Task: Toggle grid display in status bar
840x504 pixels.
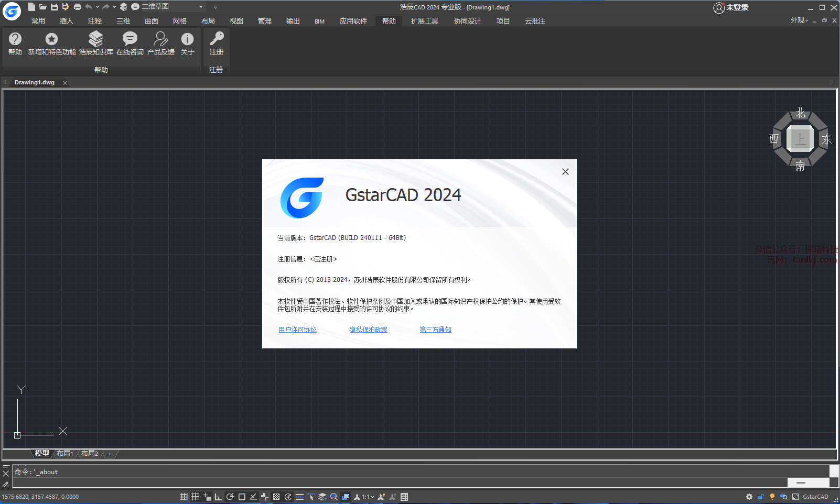Action: pos(195,497)
